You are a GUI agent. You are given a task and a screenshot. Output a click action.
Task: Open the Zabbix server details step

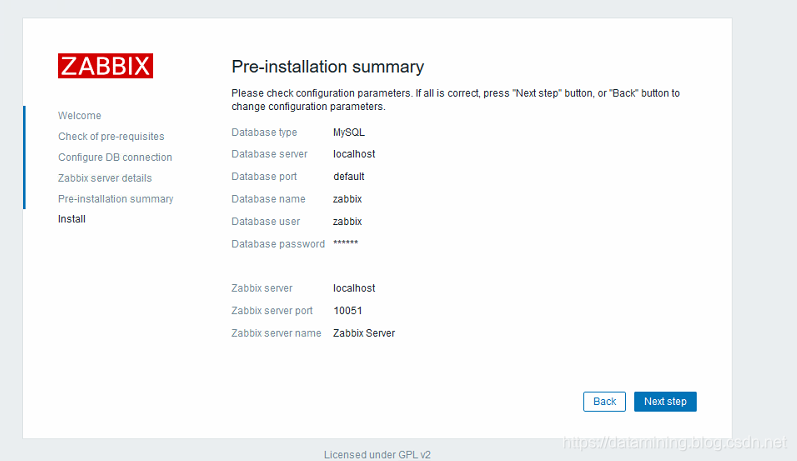pos(105,178)
